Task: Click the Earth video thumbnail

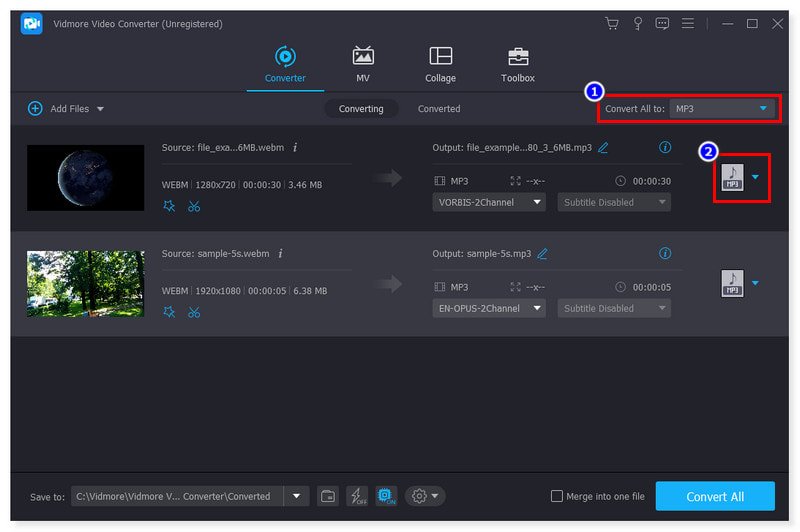Action: click(x=85, y=178)
